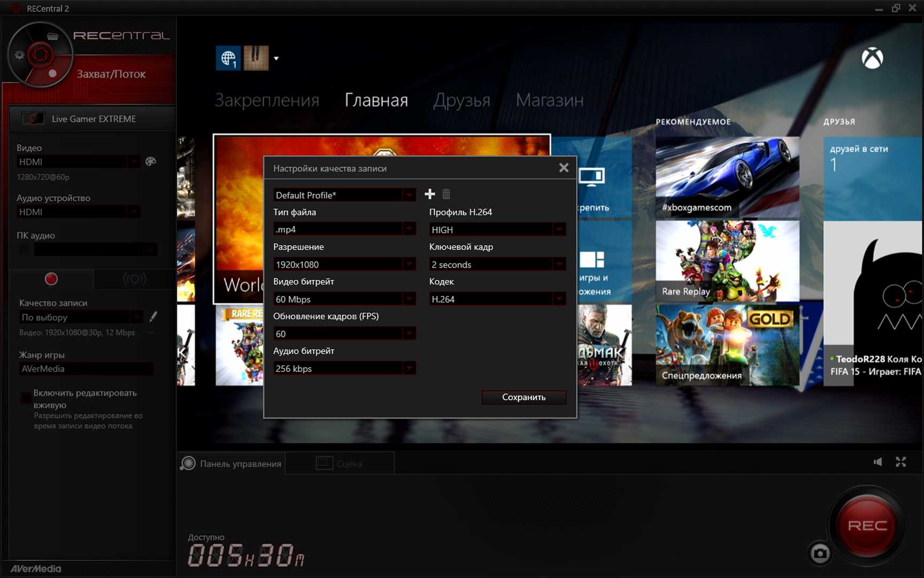Close the recording quality settings dialog

[x=564, y=168]
